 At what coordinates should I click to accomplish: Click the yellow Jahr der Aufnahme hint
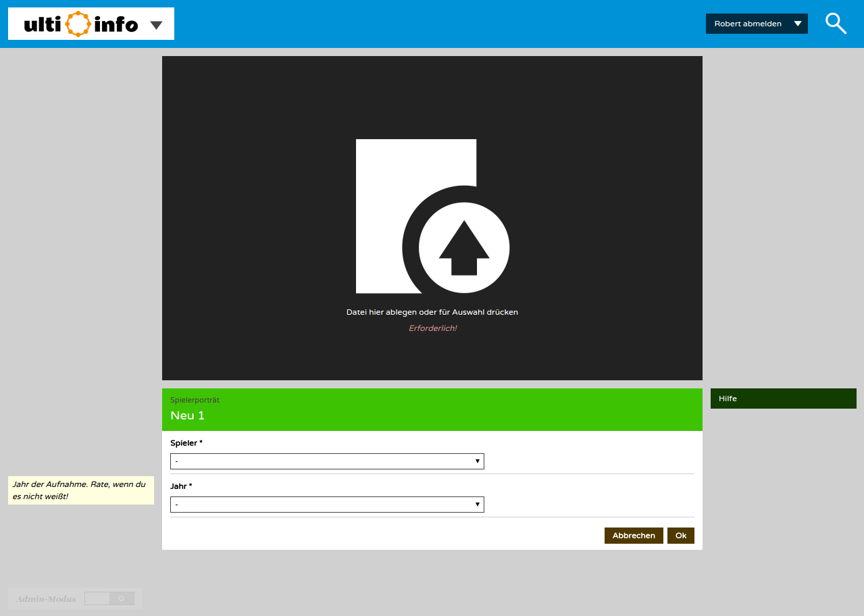80,490
